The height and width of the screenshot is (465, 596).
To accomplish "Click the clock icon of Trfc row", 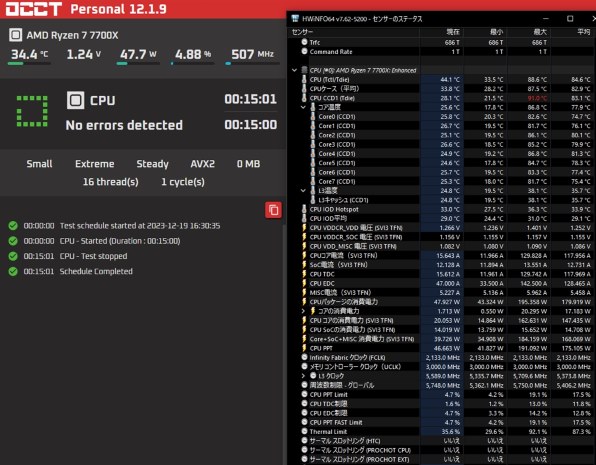I will tap(304, 42).
